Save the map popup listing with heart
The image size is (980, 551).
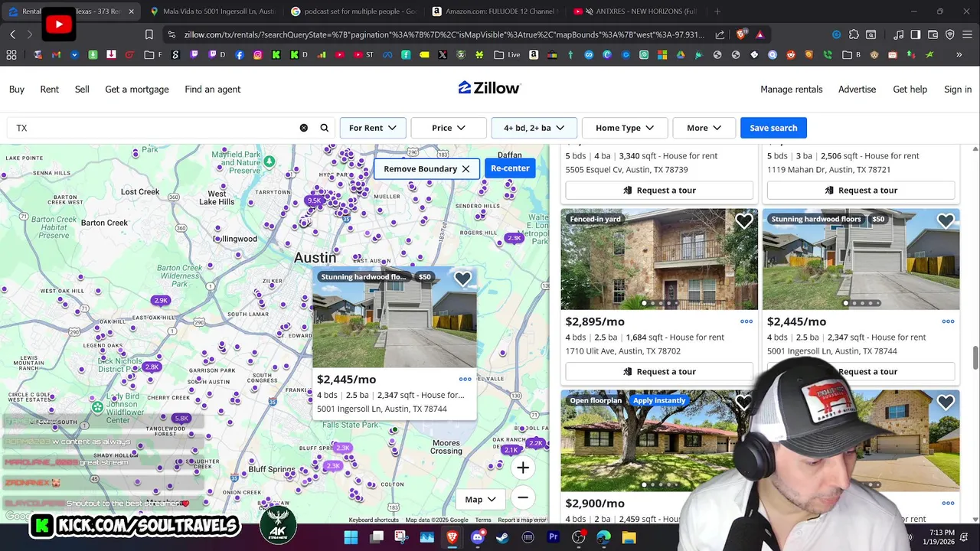[462, 279]
